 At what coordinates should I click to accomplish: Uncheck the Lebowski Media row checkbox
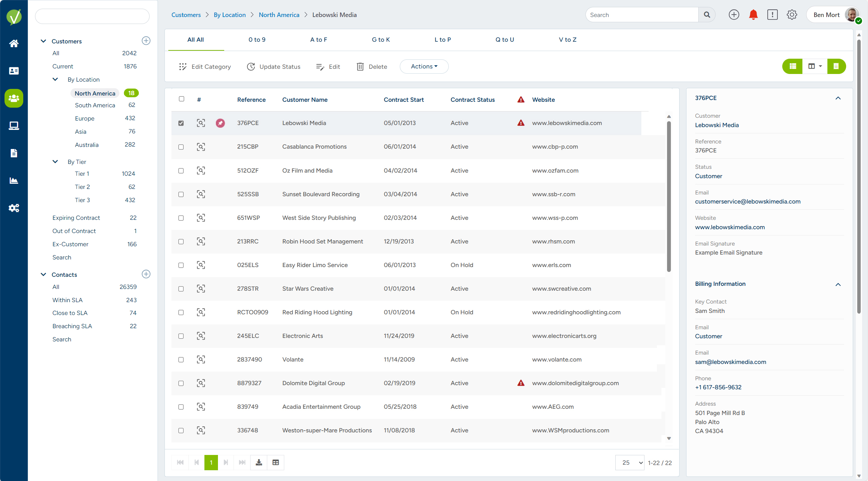[181, 123]
